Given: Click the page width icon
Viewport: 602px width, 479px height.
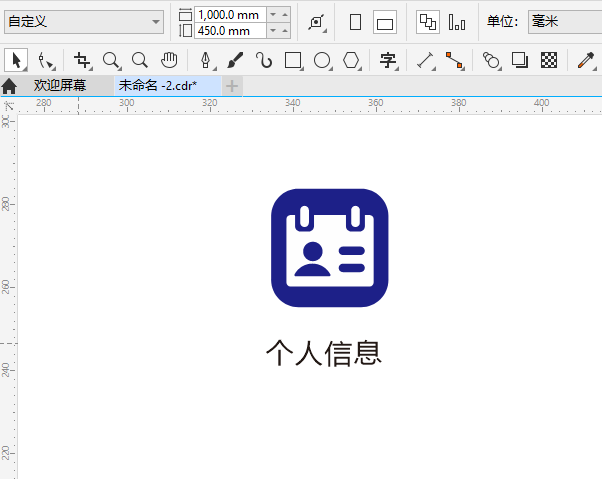Looking at the screenshot, I should (185, 15).
